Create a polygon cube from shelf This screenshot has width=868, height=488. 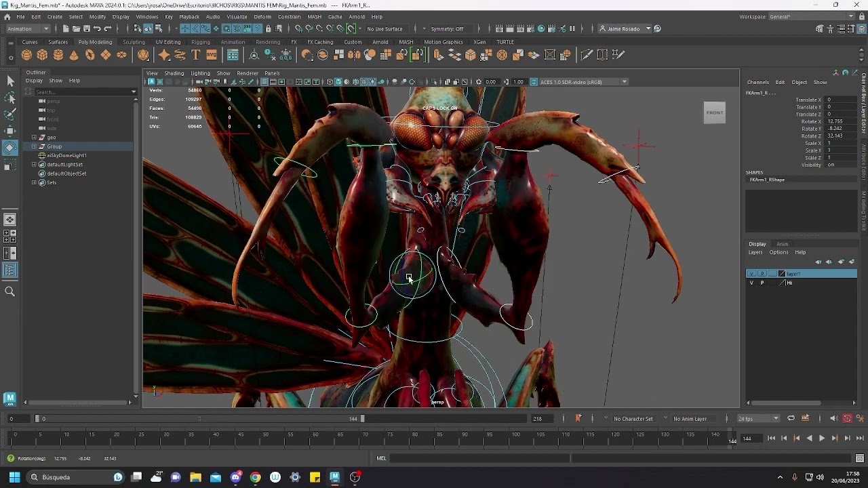tap(42, 55)
